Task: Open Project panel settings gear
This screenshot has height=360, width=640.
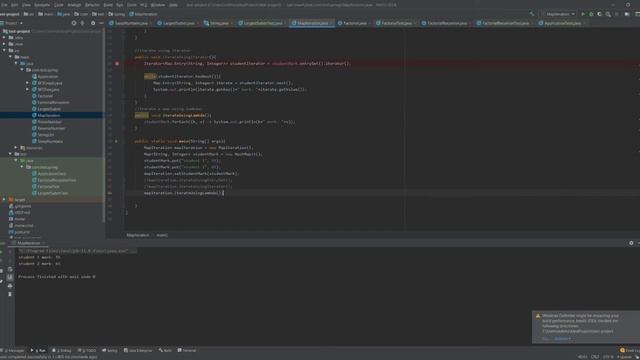Action: (x=93, y=23)
